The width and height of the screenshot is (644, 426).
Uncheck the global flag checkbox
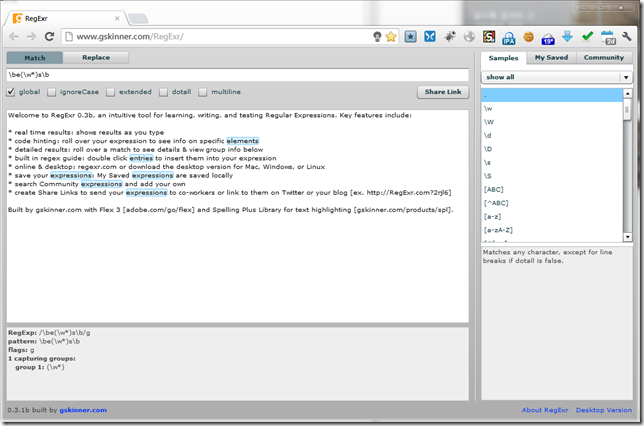pyautogui.click(x=11, y=92)
